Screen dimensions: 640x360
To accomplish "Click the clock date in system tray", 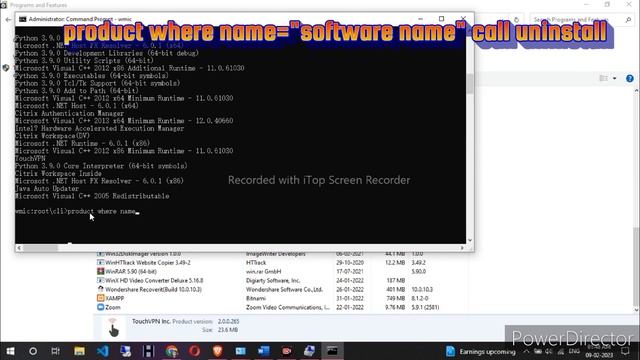I will point(600,355).
